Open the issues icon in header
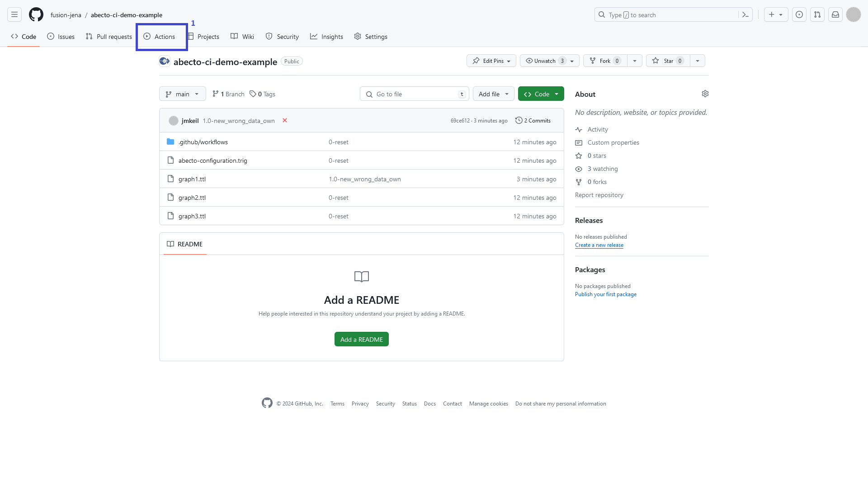 (799, 15)
